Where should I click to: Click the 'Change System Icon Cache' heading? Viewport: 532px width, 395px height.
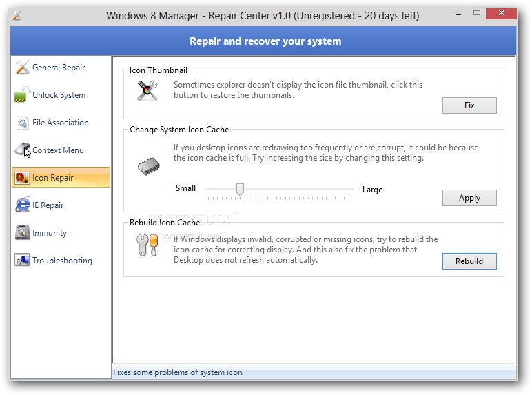(179, 130)
